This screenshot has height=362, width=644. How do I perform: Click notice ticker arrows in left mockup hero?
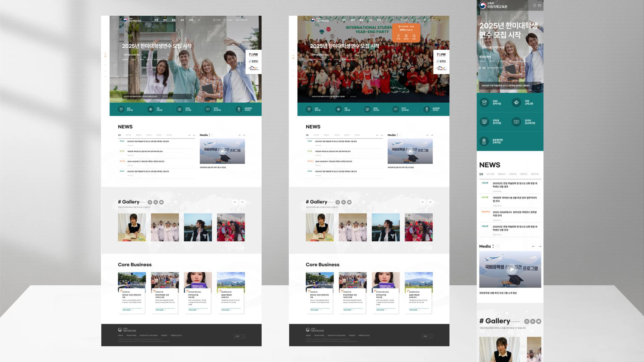coord(190,96)
